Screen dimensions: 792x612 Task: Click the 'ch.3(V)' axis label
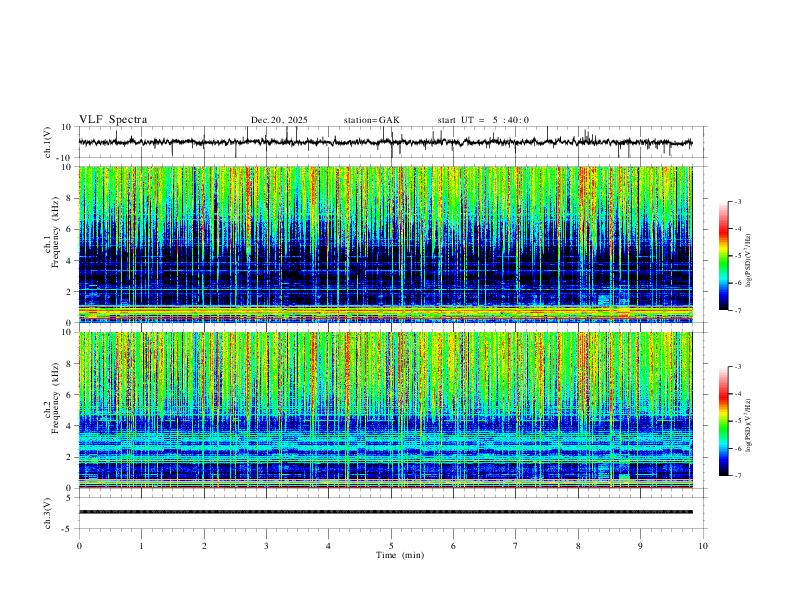[x=48, y=513]
